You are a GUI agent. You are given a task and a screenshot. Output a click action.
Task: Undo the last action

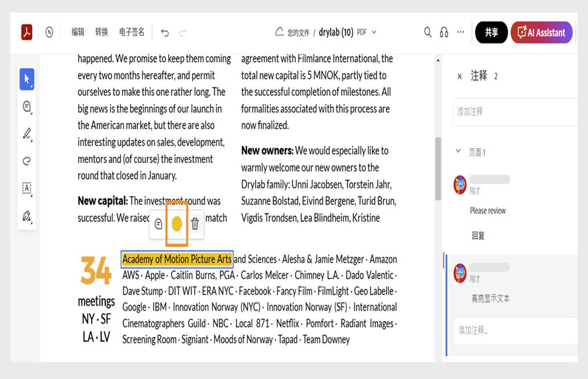point(165,33)
